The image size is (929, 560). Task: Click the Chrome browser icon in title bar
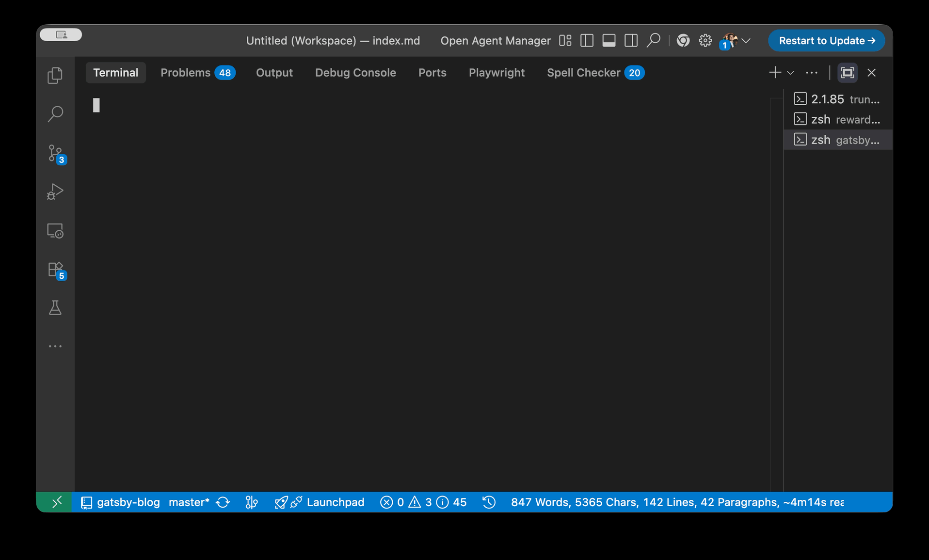(x=683, y=41)
